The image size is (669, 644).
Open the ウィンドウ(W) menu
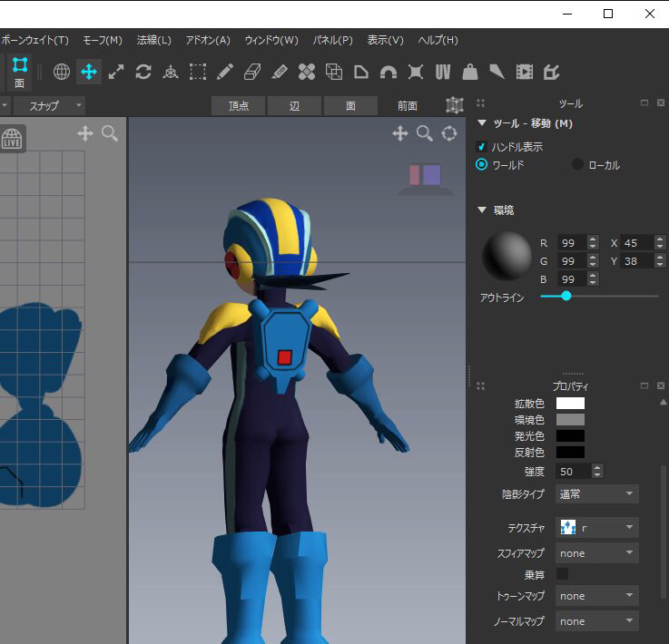271,41
